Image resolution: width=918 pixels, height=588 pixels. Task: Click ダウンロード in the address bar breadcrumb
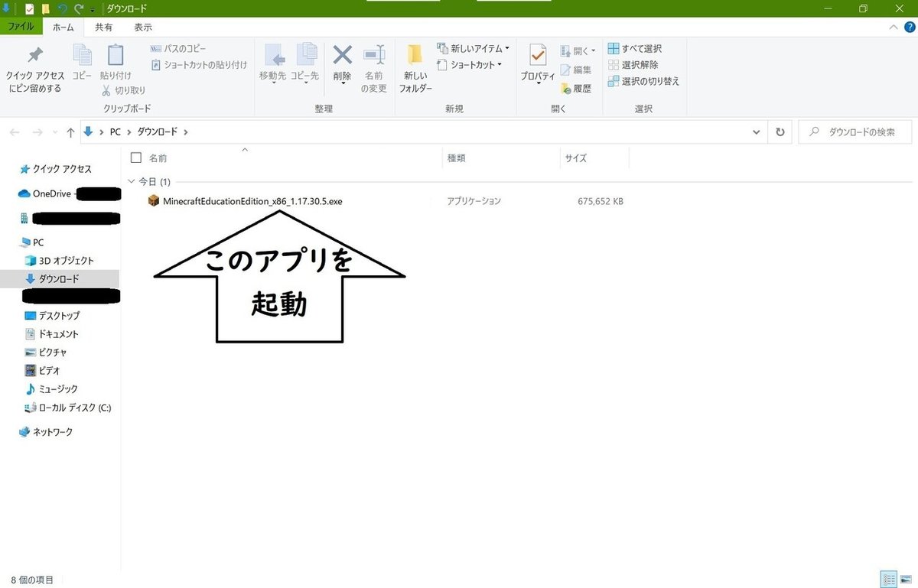157,132
